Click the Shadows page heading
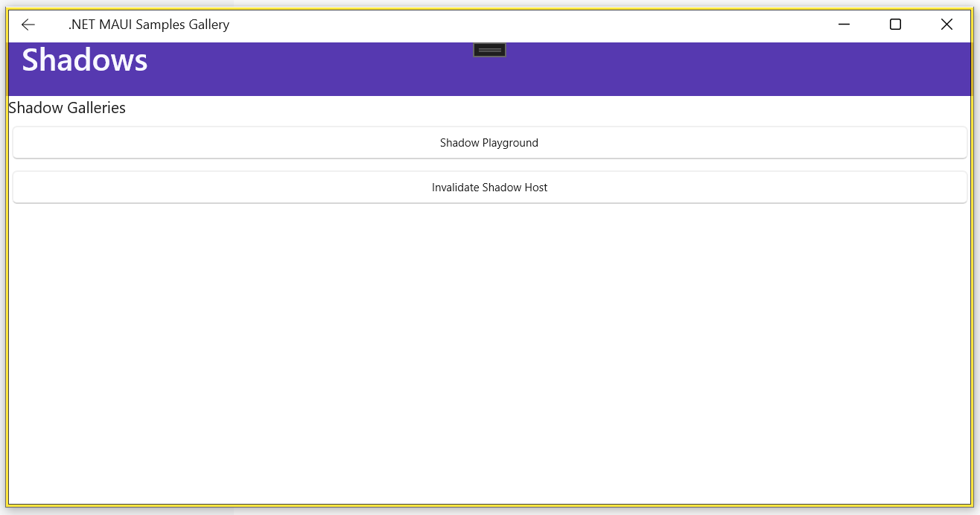Screen dimensions: 980x515 (x=85, y=60)
